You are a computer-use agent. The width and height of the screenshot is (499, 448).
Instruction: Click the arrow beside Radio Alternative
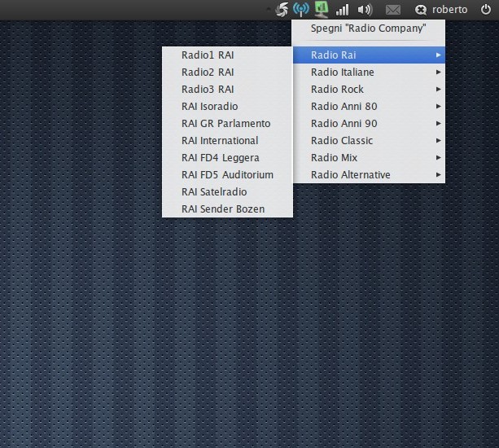[438, 175]
